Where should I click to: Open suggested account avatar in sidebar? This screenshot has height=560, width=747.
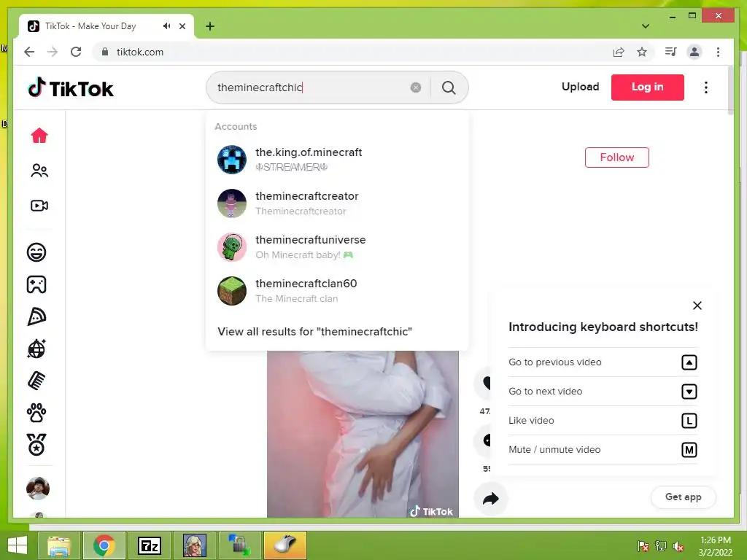coord(38,489)
